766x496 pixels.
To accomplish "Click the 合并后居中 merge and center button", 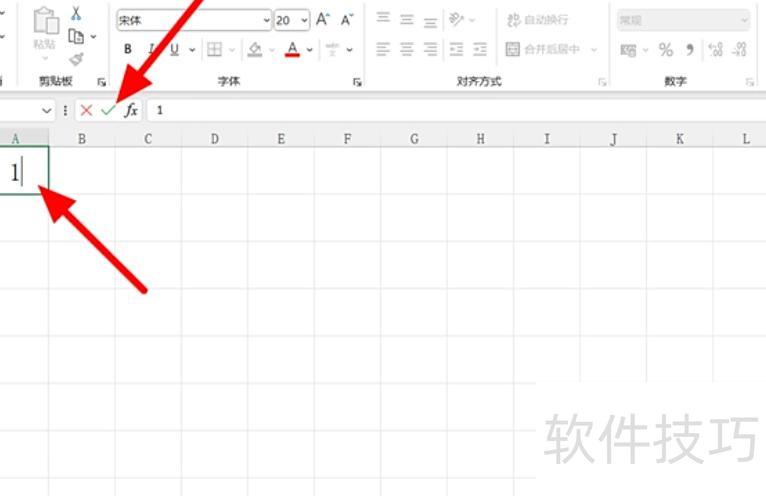I will point(543,49).
